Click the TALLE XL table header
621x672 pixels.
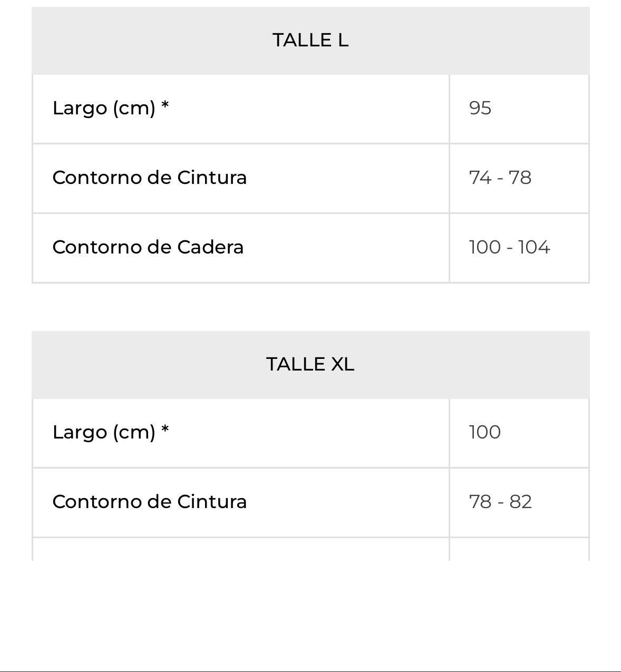[310, 364]
